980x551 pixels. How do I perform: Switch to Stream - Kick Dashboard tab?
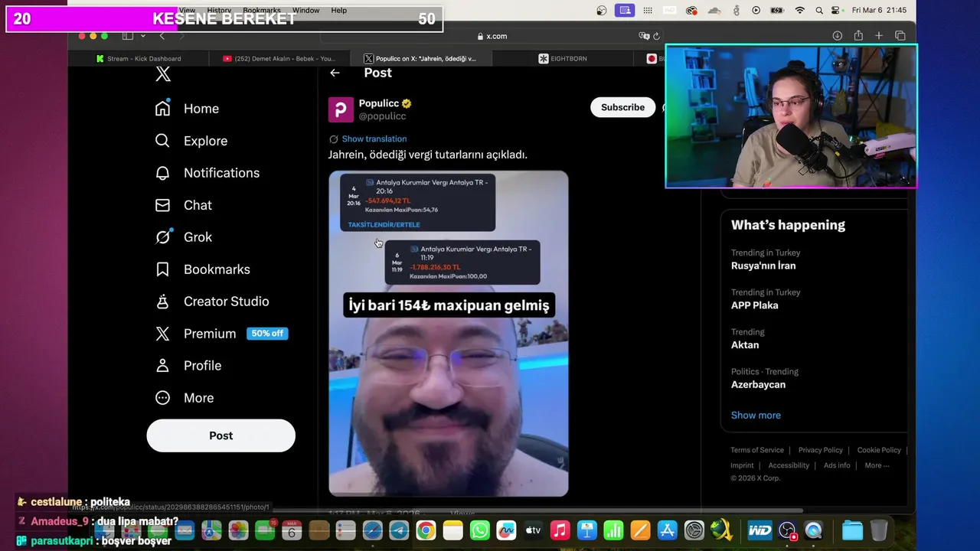(139, 59)
